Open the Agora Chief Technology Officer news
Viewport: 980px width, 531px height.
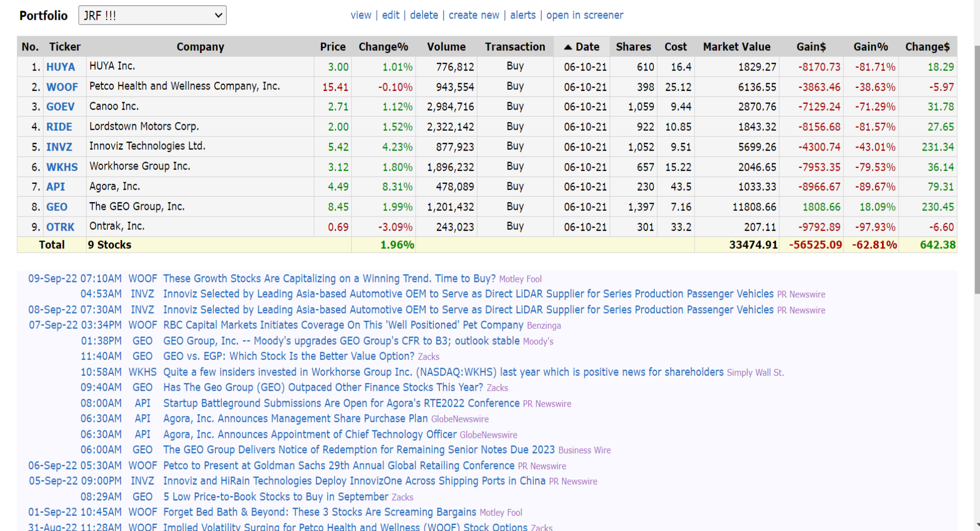coord(310,435)
